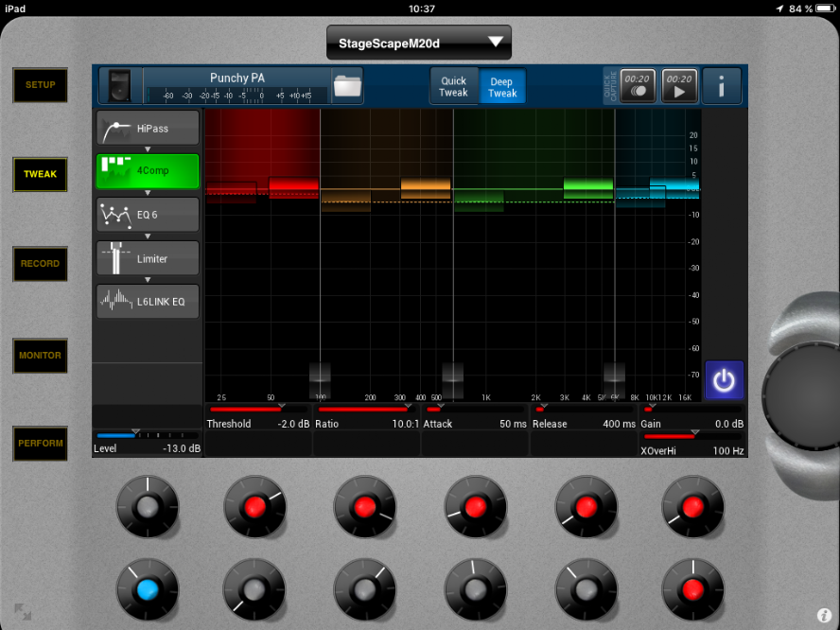
Task: Open the preset folder icon
Action: point(347,86)
